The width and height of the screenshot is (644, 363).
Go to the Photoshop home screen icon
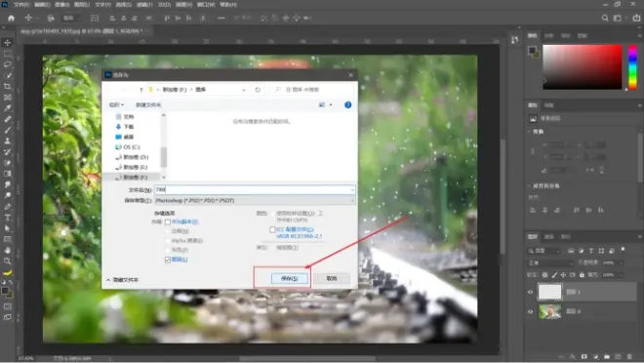click(11, 19)
